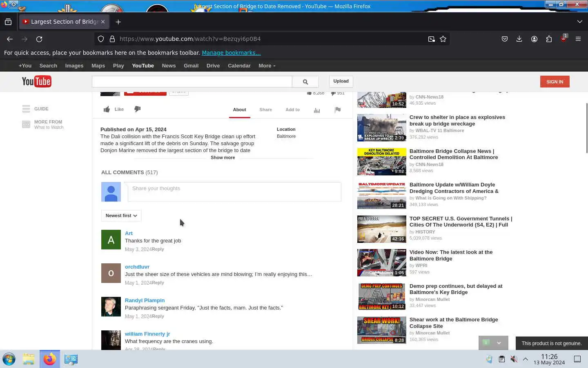Open Shear work Baltimore Bridge video thumbnail
588x368 pixels.
tap(382, 330)
